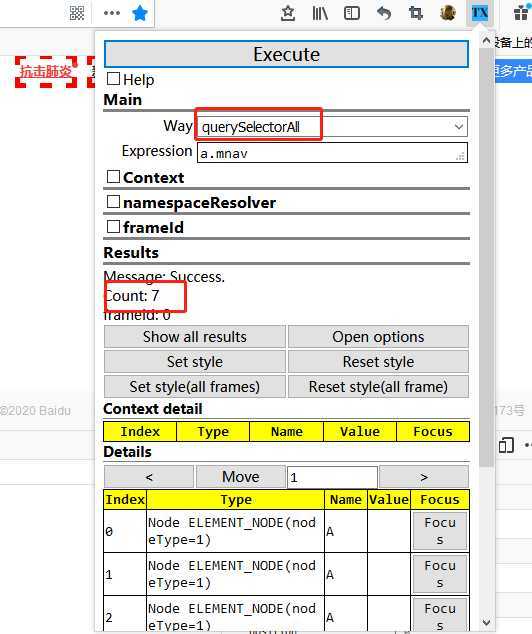Click the Reset style button

378,361
